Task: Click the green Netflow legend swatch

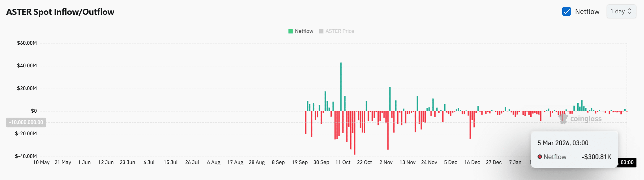Action: coord(291,31)
